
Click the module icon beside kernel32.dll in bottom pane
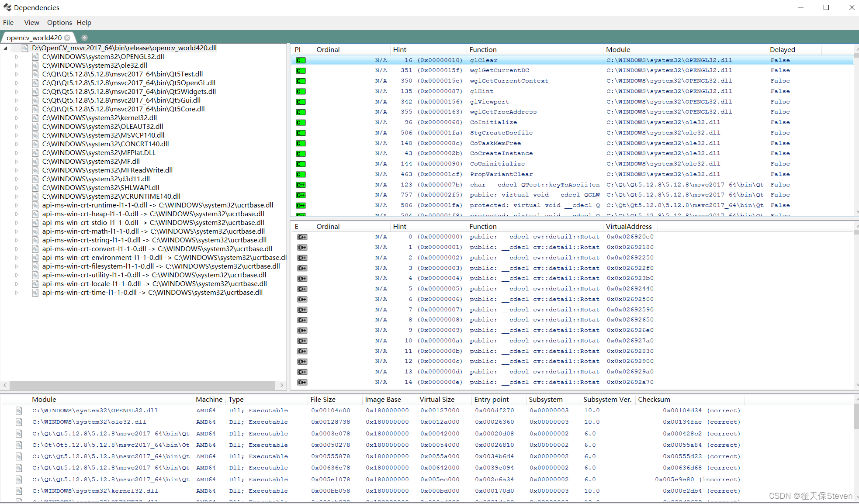pyautogui.click(x=19, y=490)
